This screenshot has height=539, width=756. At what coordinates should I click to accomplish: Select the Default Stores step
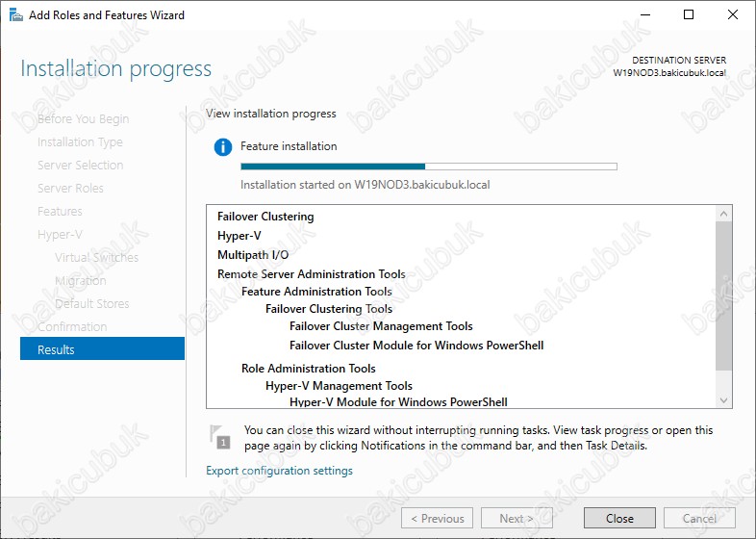[92, 303]
